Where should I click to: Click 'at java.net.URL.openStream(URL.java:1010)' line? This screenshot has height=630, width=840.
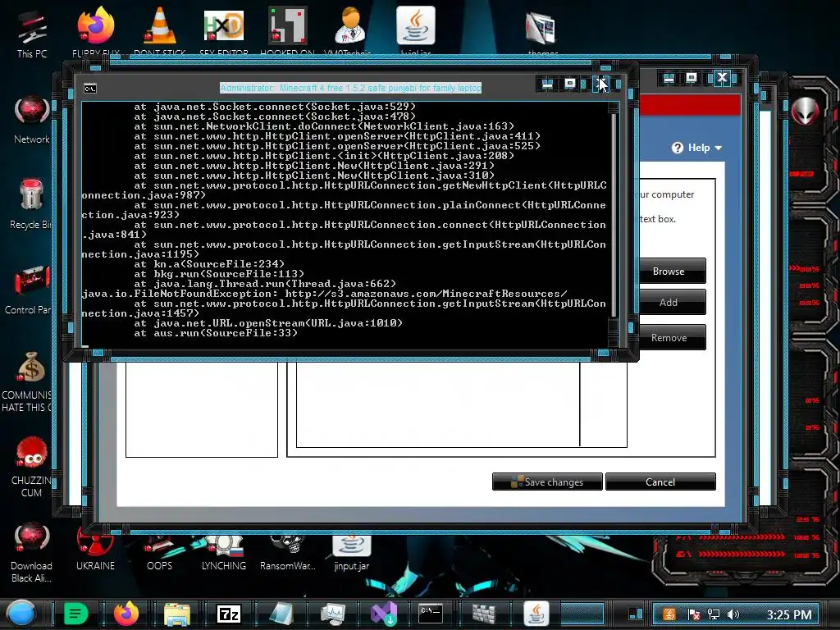point(268,323)
